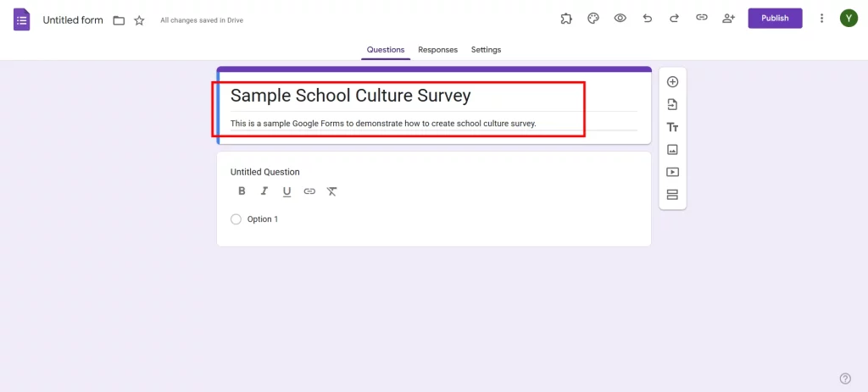Screen dimensions: 868x392
Task: Underline the question text
Action: (x=287, y=192)
